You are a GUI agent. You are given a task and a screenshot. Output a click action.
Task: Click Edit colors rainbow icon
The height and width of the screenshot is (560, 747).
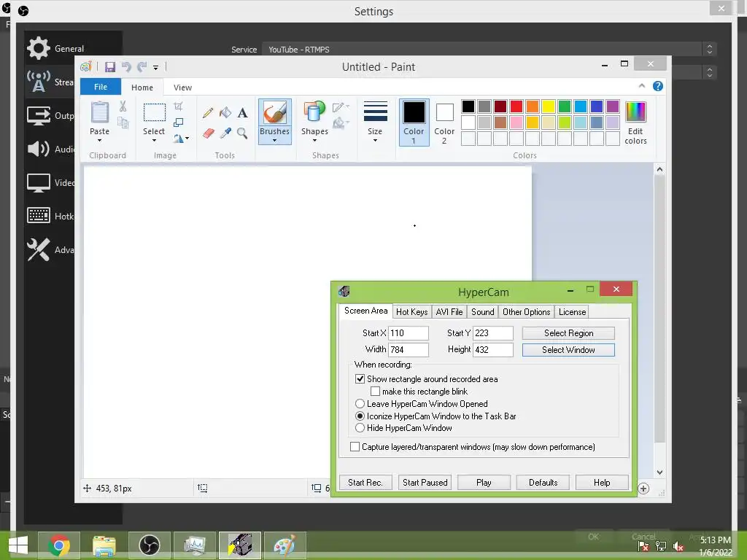635,112
